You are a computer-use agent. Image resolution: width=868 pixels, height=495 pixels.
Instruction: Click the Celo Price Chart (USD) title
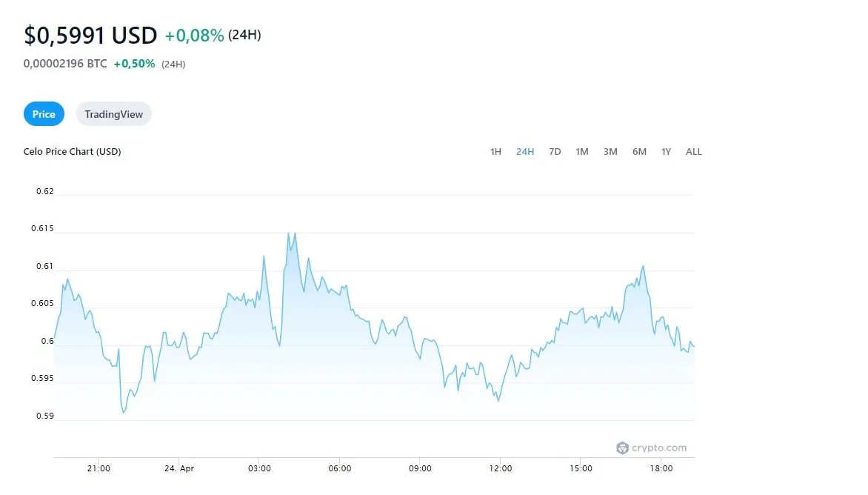[72, 151]
